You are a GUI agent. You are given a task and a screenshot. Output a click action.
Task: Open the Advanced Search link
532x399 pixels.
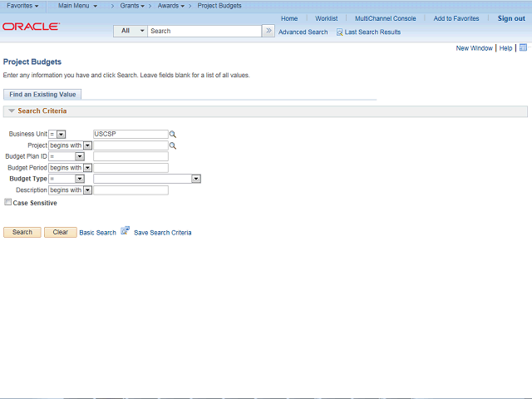303,32
